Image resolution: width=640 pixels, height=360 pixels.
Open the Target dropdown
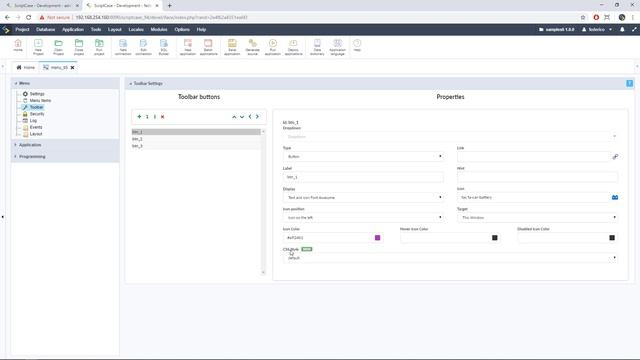[537, 218]
